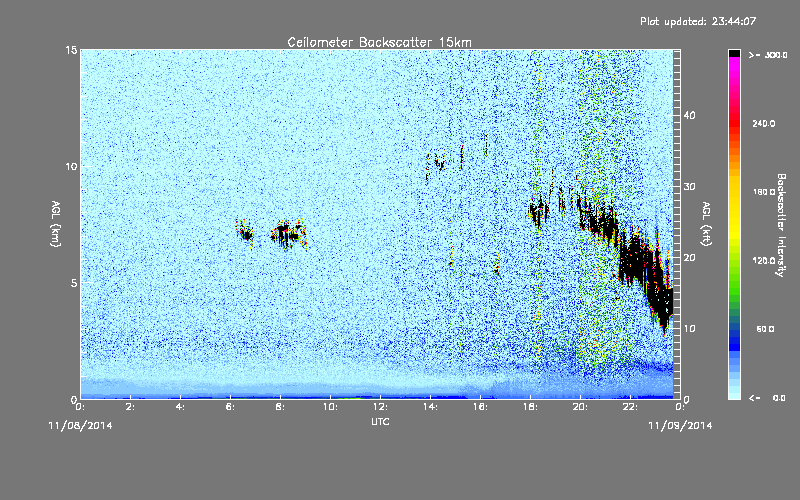
Task: Select the 20 label on the kft axis
Action: click(x=689, y=258)
